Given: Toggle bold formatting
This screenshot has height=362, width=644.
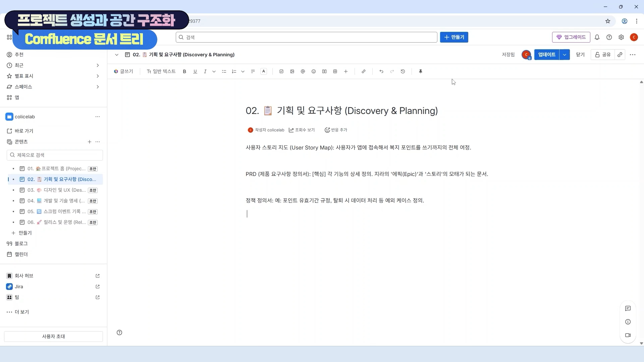Looking at the screenshot, I should tap(184, 71).
